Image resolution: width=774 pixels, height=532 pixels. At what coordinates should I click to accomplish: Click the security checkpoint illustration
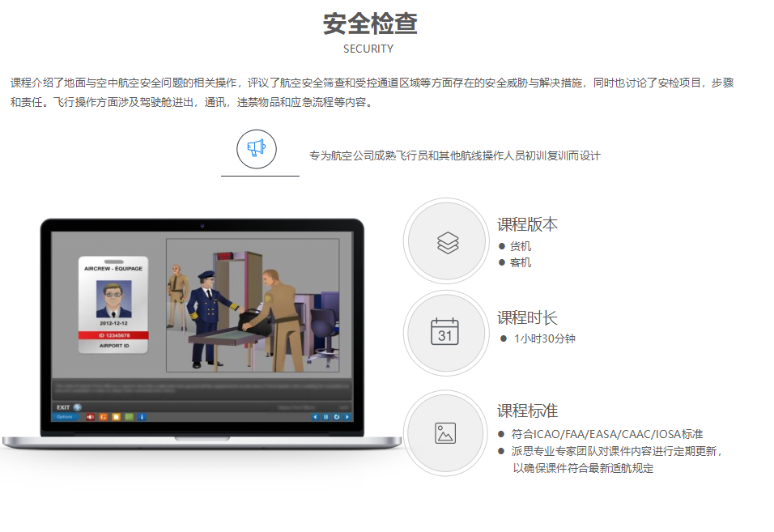253,305
